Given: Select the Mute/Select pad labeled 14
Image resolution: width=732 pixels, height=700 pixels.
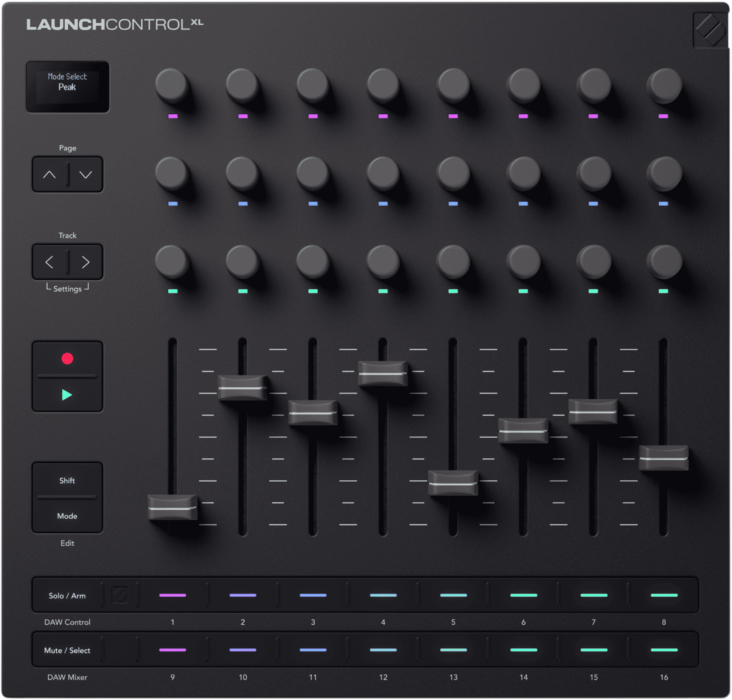Looking at the screenshot, I should [523, 650].
